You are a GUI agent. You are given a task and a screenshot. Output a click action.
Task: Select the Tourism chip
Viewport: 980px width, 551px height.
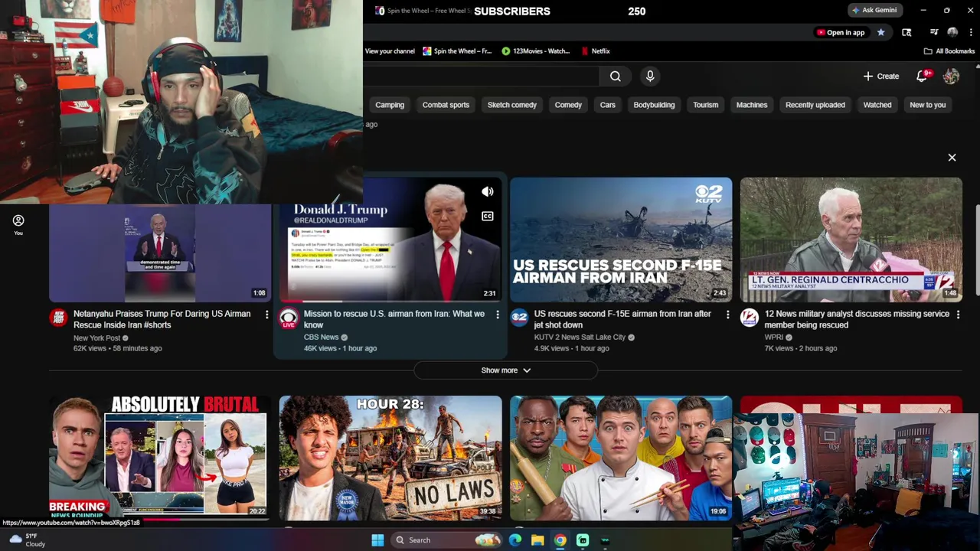tap(706, 105)
